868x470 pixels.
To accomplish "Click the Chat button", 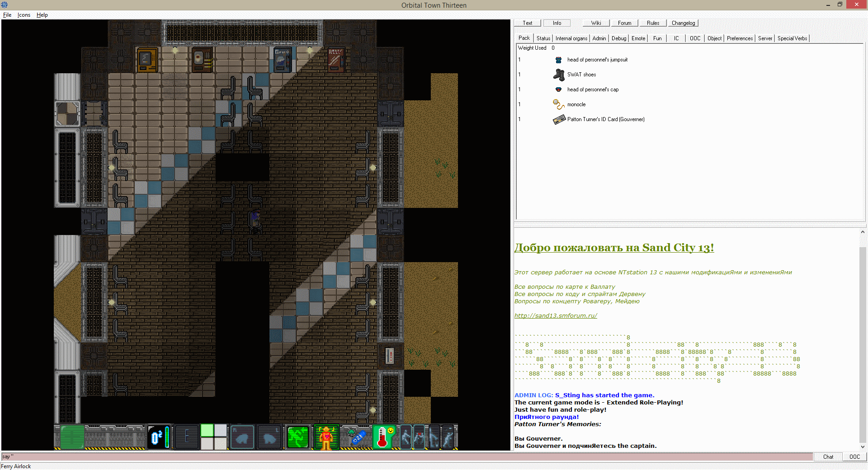I will point(828,457).
